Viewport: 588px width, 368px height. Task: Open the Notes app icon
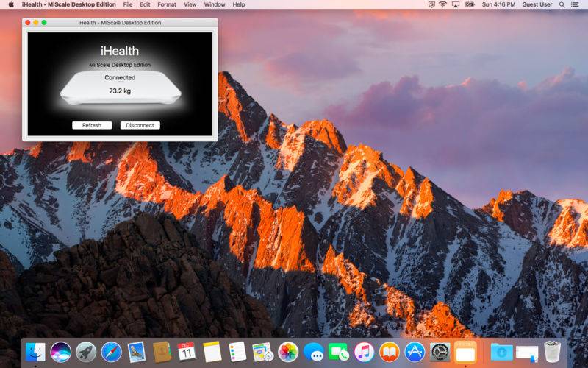tap(212, 352)
